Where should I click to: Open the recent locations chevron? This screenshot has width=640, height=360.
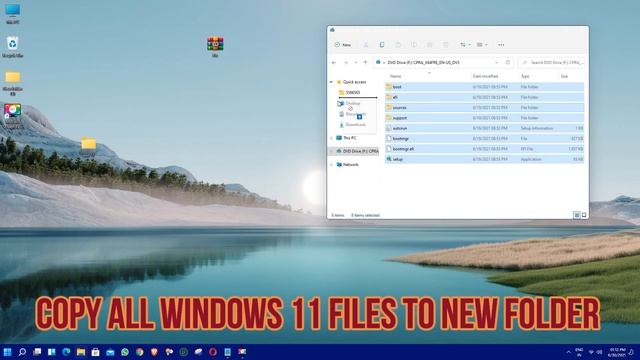[356, 62]
